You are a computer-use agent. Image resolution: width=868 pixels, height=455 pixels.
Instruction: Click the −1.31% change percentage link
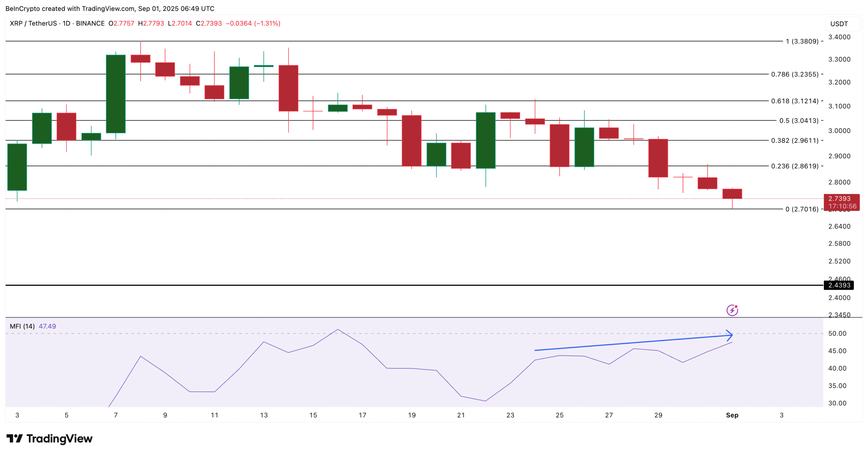[268, 23]
